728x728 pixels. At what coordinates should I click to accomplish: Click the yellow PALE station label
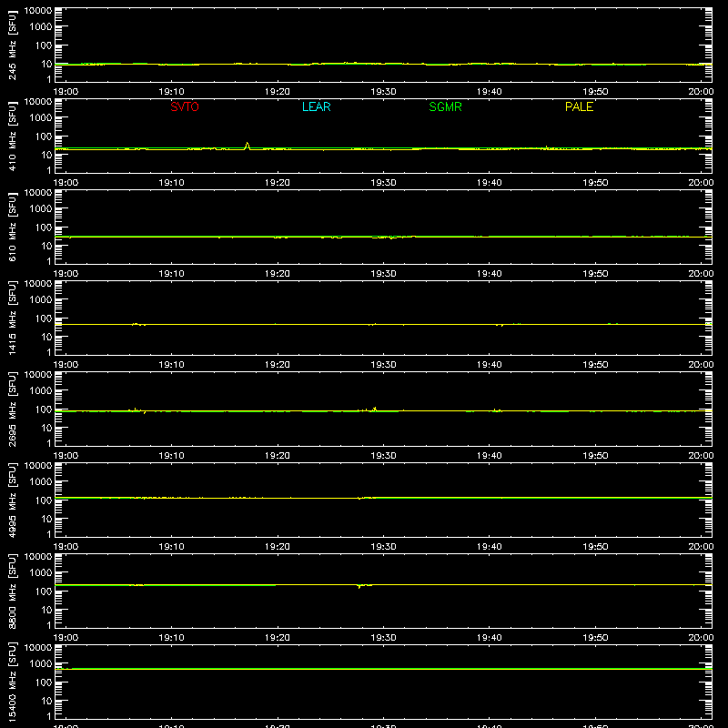click(579, 106)
